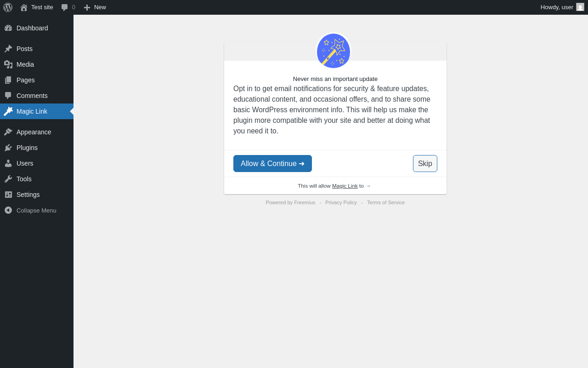Select the Magic Link menu item

point(37,111)
